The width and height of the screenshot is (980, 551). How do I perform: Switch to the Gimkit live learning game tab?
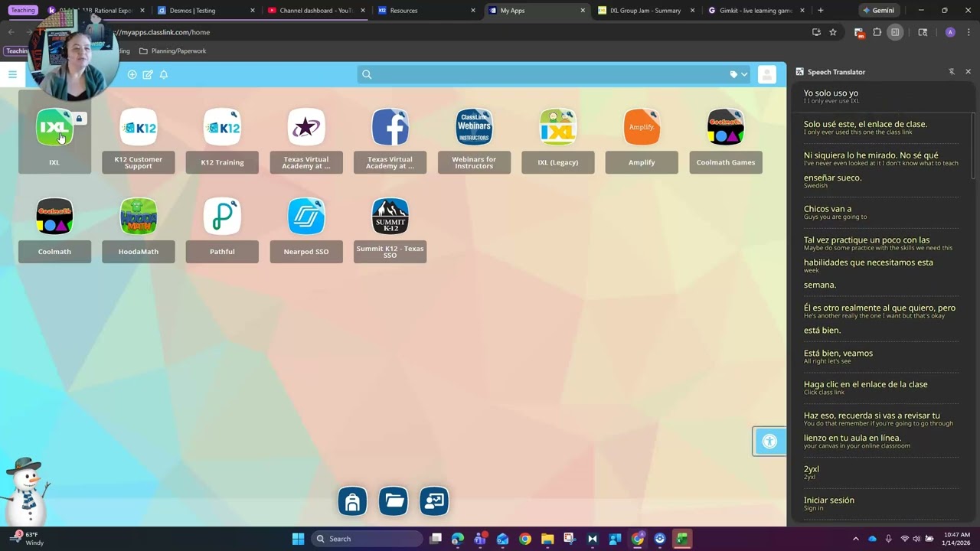coord(758,11)
